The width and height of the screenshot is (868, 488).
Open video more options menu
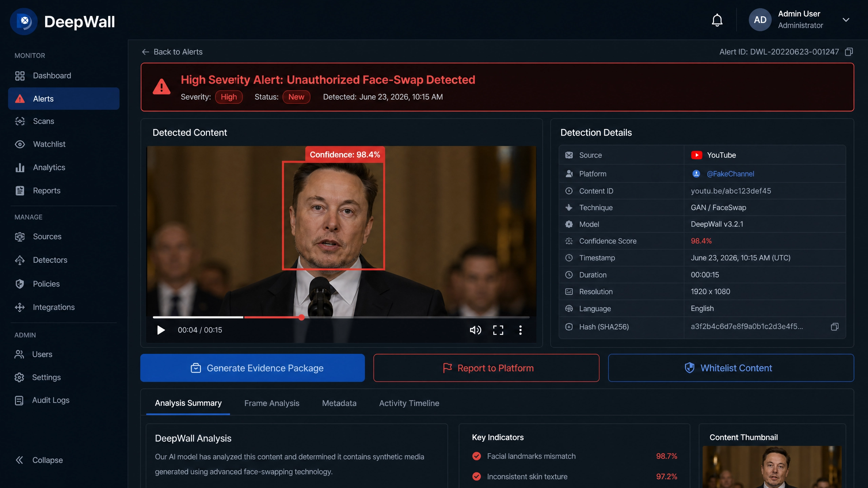point(520,330)
